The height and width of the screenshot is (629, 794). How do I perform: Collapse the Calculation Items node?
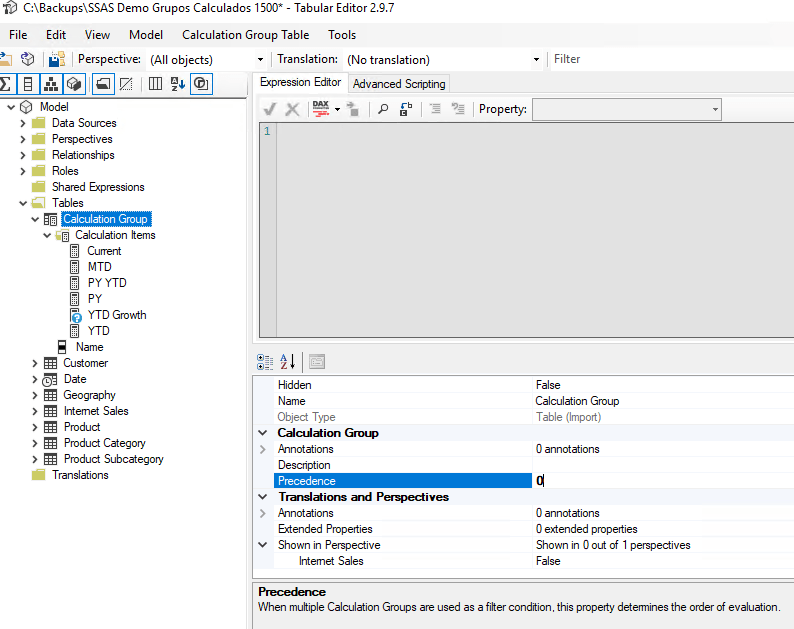[x=47, y=235]
